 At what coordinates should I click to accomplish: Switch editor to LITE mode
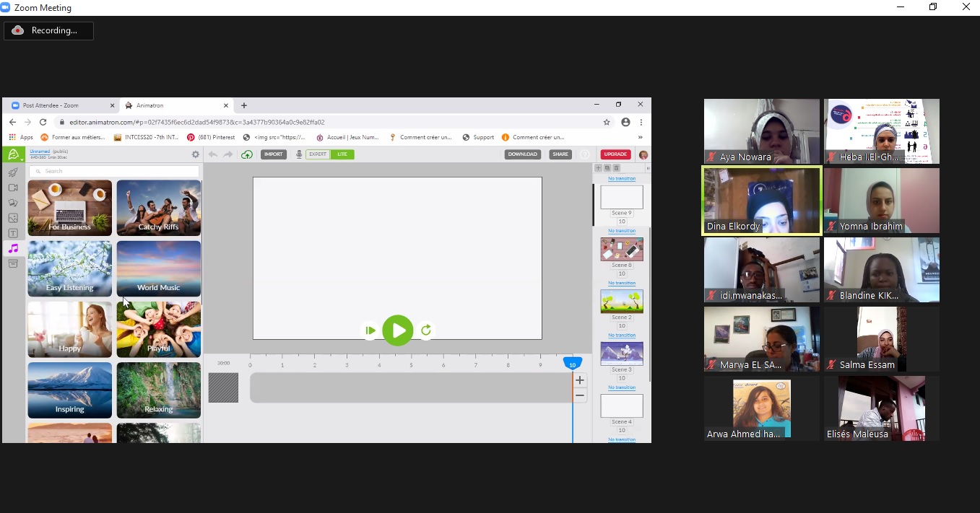click(x=342, y=154)
